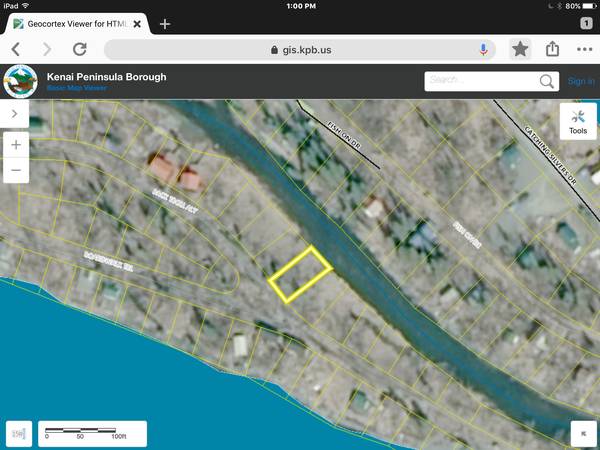Expand the left side panel arrow
Screen dimensions: 600x450
point(15,114)
